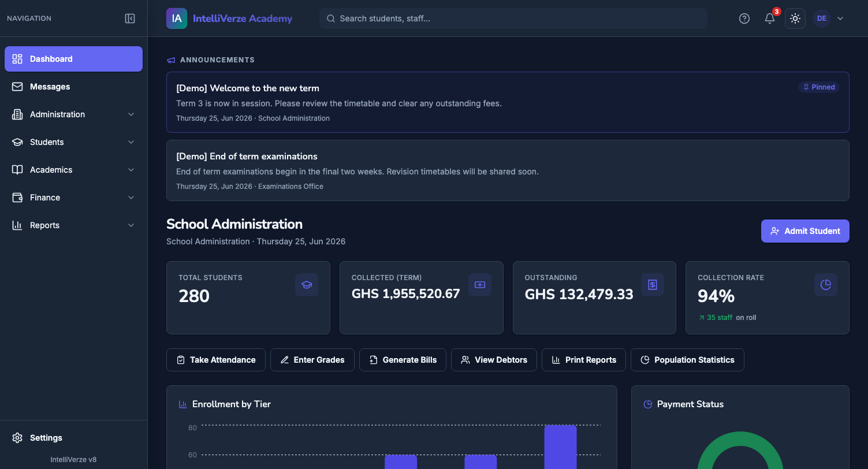
Task: Click View Debtors quick action
Action: (494, 360)
